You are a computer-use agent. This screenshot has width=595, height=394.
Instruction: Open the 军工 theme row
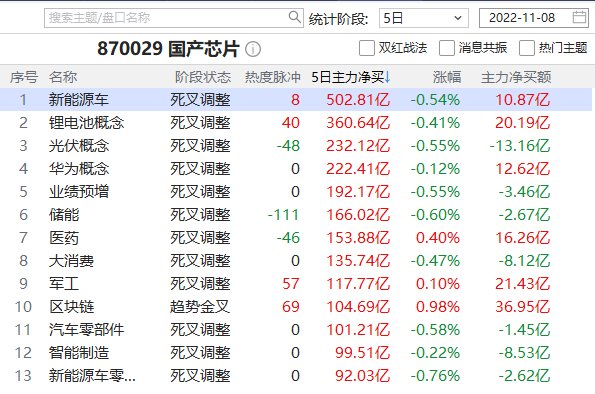tap(296, 284)
